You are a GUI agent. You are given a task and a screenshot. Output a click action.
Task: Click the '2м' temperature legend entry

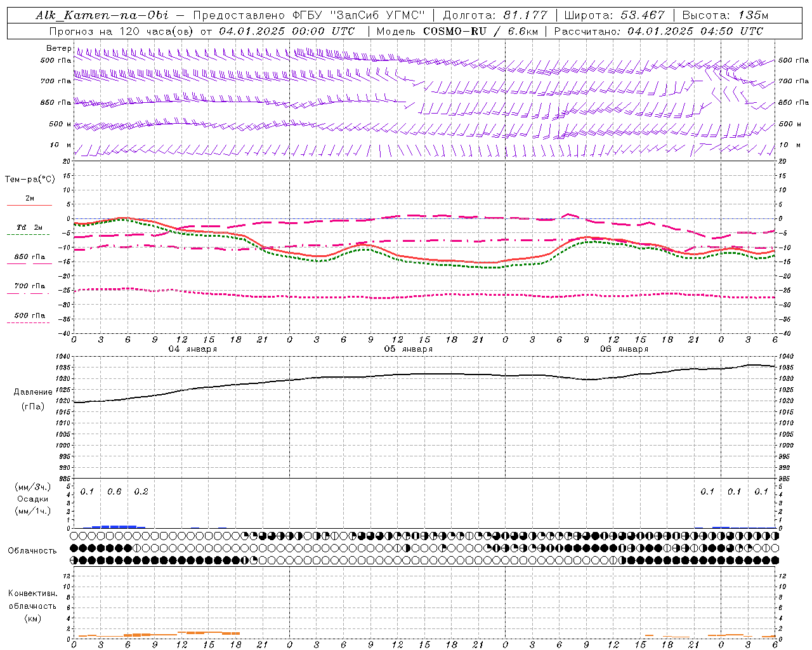(30, 198)
